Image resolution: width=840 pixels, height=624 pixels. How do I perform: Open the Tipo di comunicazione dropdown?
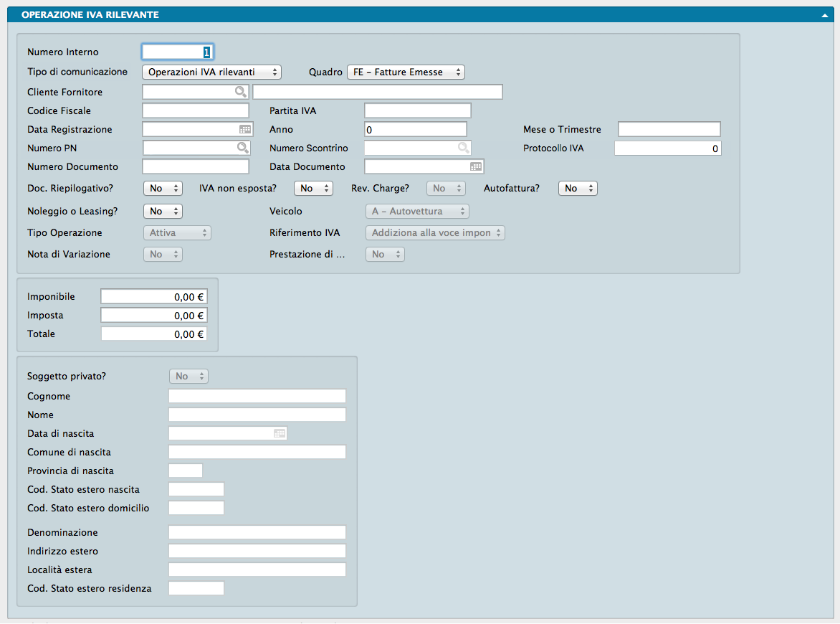[x=211, y=72]
